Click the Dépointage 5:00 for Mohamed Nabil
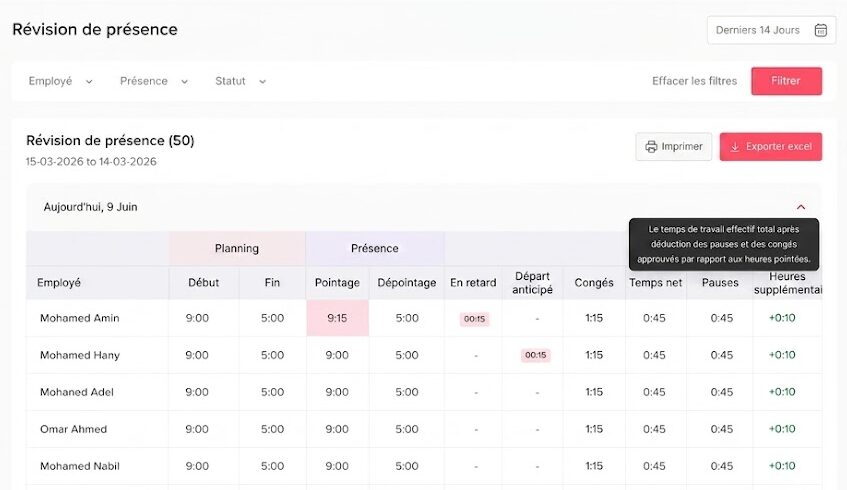 407,466
